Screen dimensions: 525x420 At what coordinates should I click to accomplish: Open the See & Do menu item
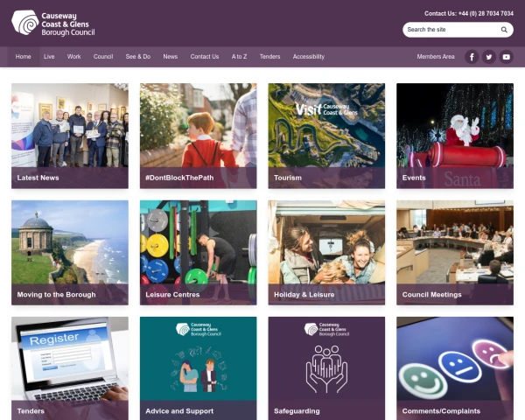click(x=138, y=57)
